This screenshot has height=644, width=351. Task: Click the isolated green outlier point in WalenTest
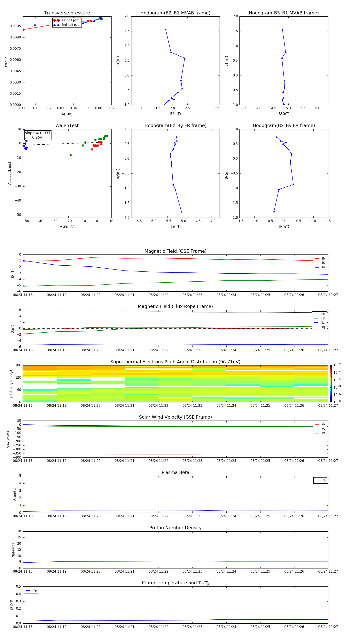[71, 155]
